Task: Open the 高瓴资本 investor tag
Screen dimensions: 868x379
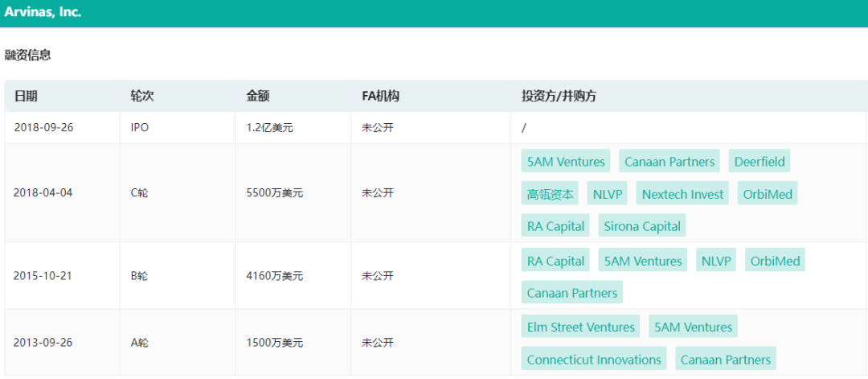Action: 550,194
